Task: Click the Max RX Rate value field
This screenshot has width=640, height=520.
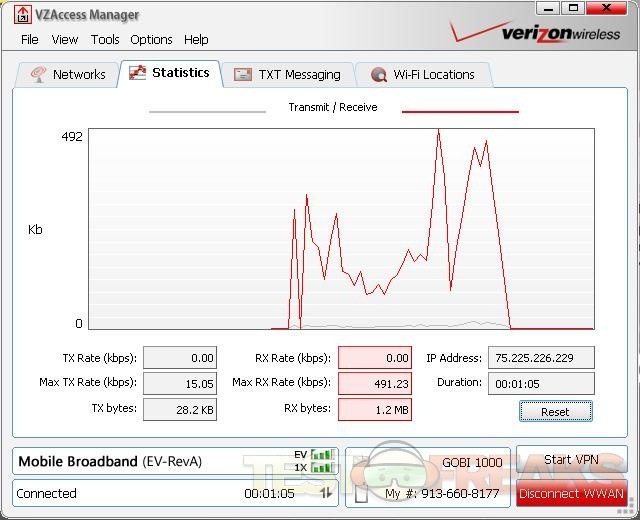Action: click(374, 383)
